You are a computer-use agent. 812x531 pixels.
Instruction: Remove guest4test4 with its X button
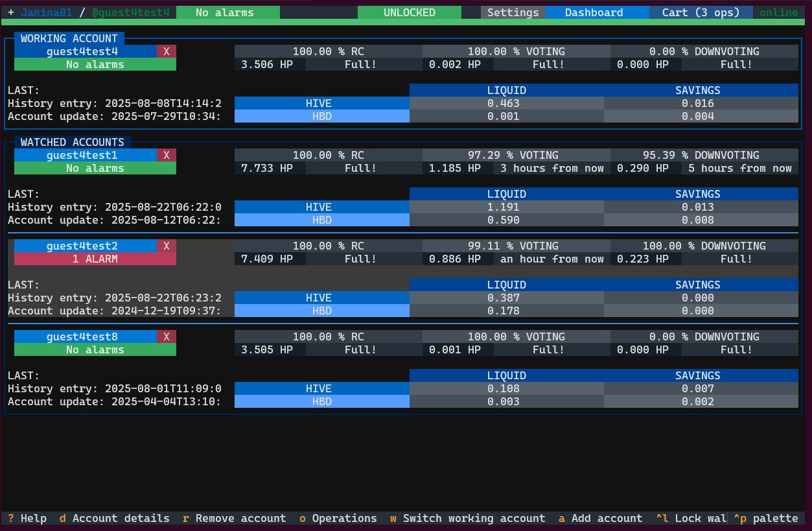tap(167, 51)
